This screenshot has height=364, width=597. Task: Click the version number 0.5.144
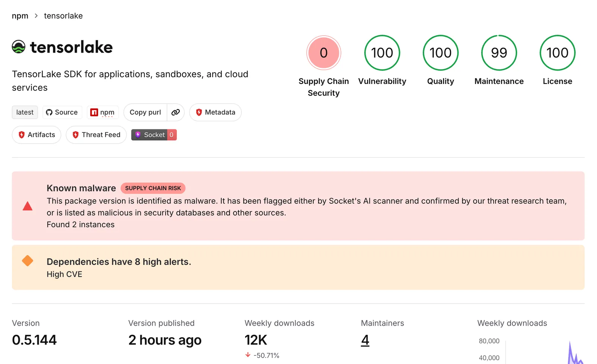pyautogui.click(x=34, y=340)
